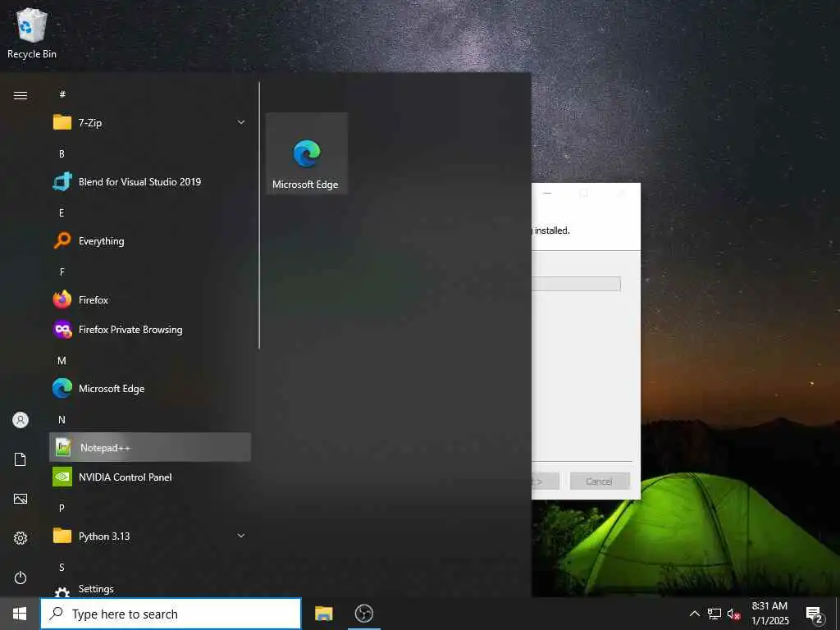Expand the Python 3.13 folder chevron
Viewport: 840px width, 630px height.
point(241,536)
